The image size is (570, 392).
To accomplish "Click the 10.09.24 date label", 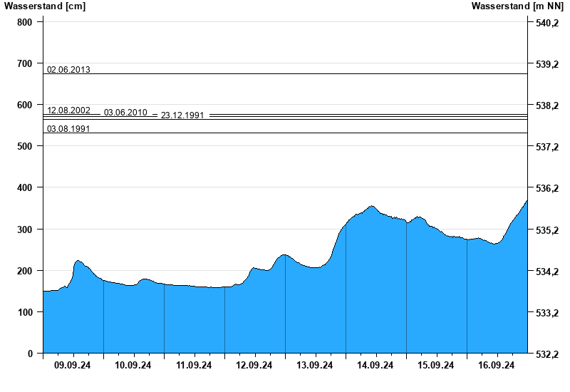I will tap(133, 365).
